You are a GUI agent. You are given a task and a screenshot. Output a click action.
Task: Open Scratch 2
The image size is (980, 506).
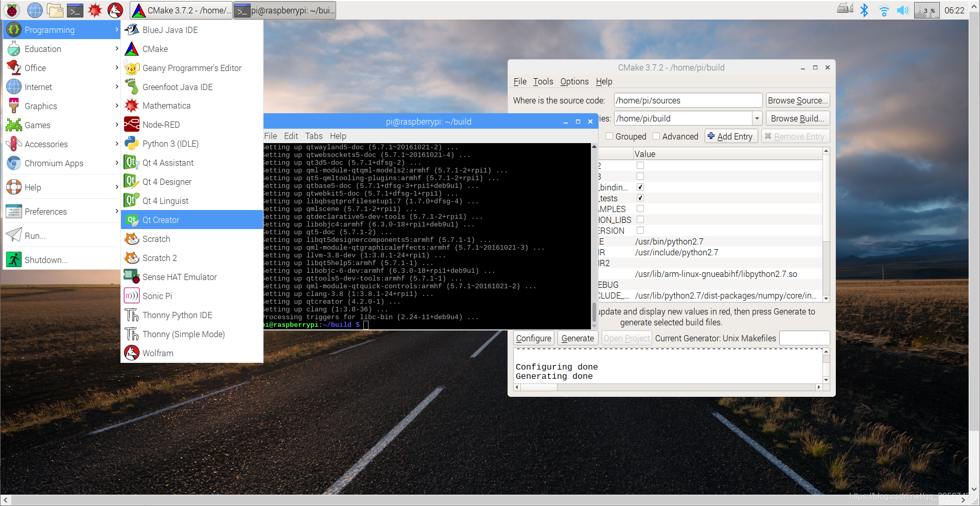tap(192, 258)
